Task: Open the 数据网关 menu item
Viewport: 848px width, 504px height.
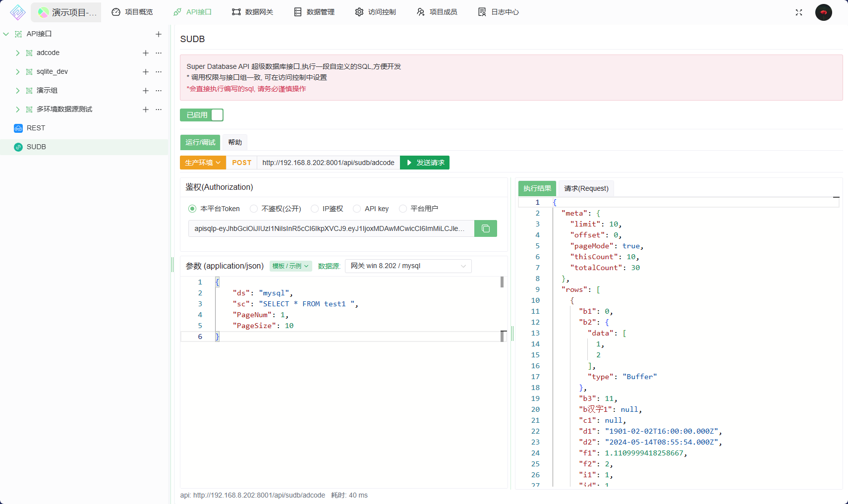Action: tap(252, 12)
